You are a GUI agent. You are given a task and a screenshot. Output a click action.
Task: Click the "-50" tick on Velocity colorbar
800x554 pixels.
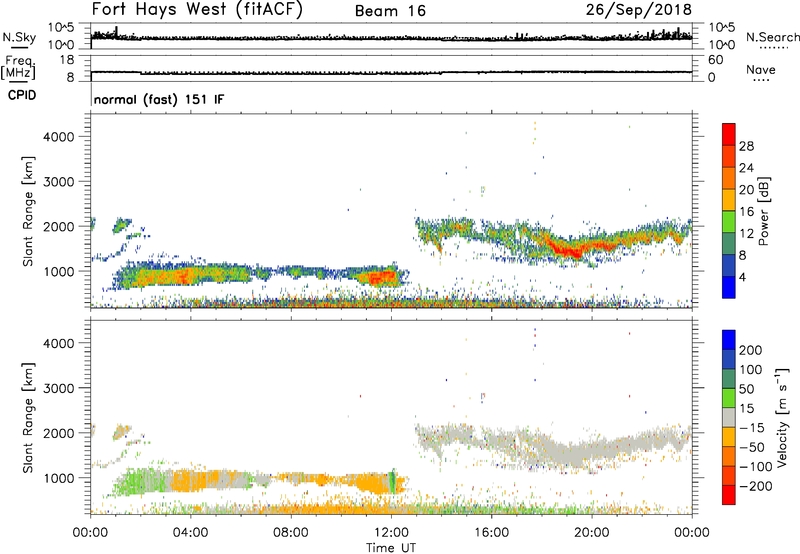click(x=752, y=447)
